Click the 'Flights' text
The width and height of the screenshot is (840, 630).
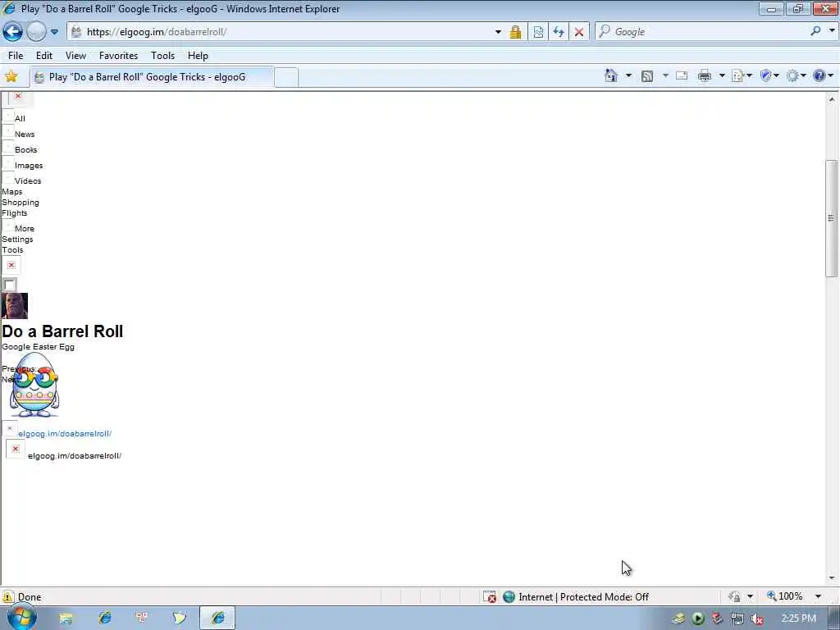click(15, 213)
